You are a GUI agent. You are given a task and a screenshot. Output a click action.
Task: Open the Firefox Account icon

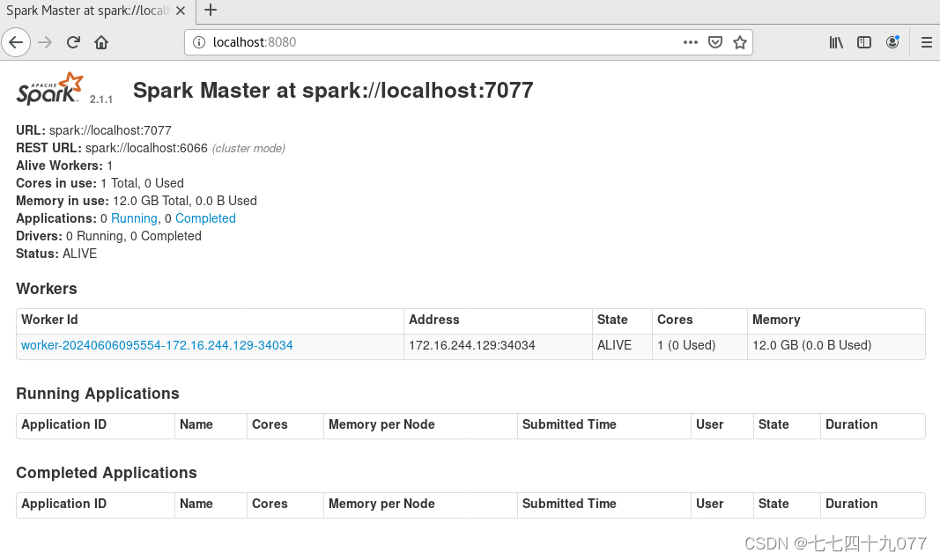(892, 41)
